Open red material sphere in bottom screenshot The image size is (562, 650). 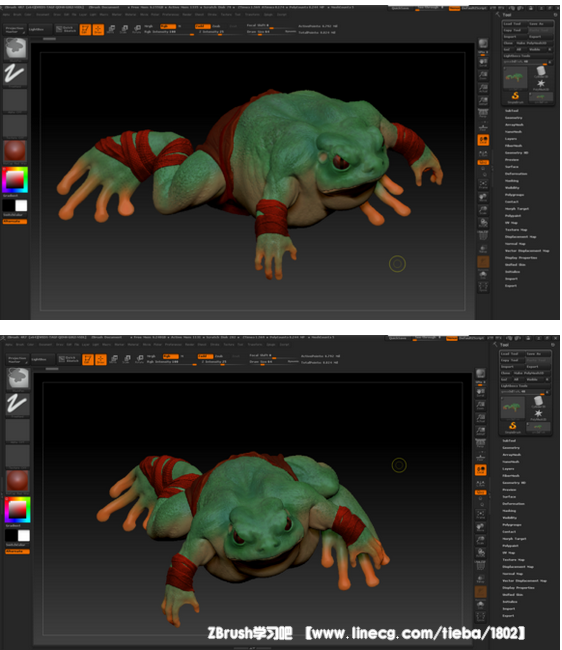17,480
